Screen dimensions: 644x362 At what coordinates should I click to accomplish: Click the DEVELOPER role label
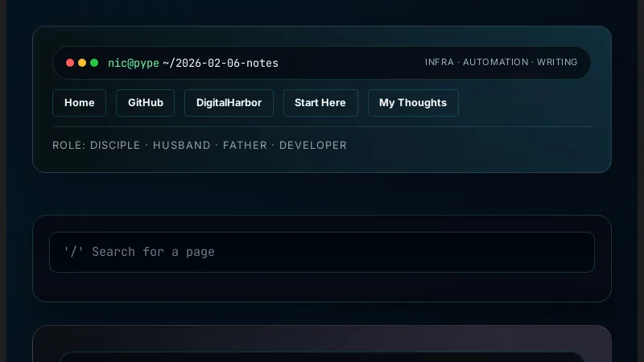tap(313, 146)
